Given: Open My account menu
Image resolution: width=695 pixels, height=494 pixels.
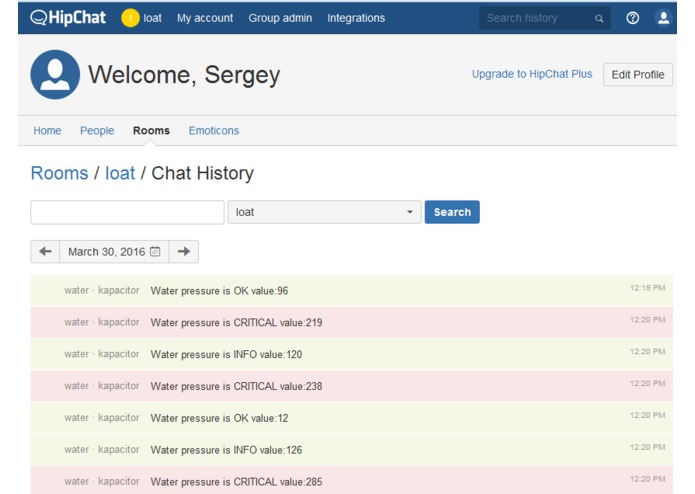Looking at the screenshot, I should (205, 18).
